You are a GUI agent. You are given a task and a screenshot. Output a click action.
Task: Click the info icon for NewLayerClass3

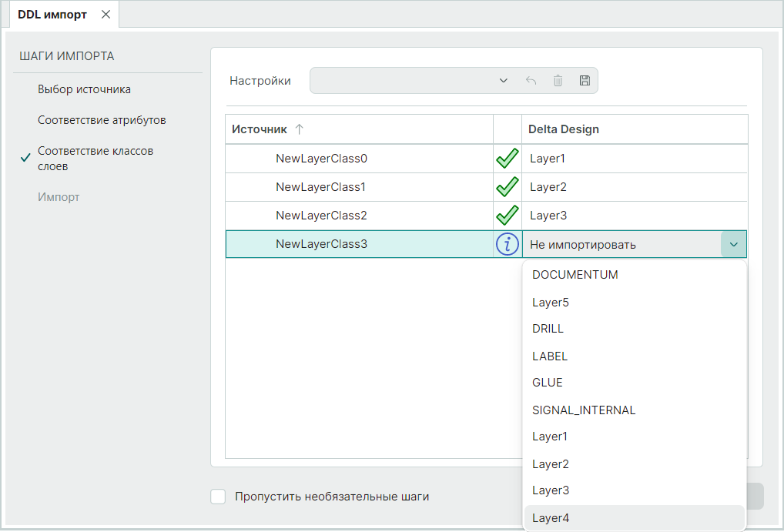[x=507, y=245]
